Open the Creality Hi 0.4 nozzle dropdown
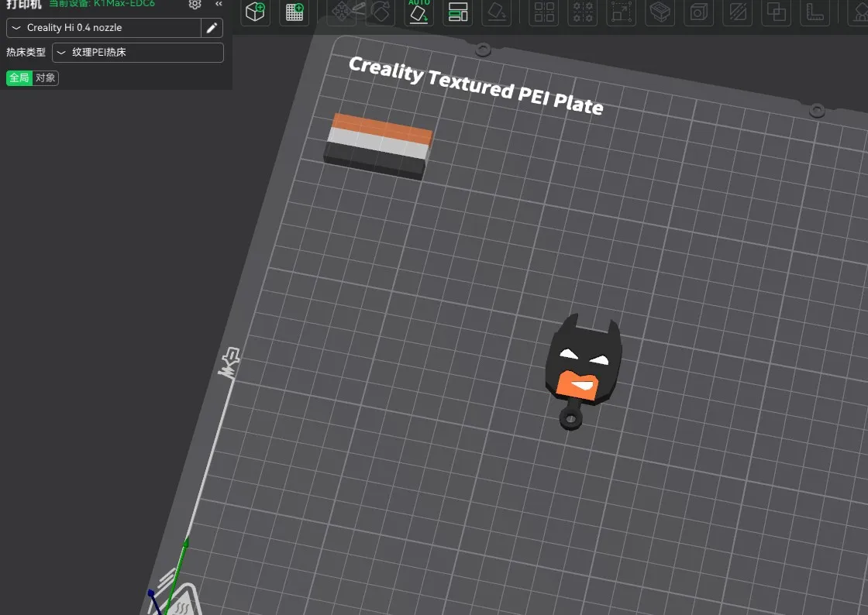 pyautogui.click(x=104, y=28)
